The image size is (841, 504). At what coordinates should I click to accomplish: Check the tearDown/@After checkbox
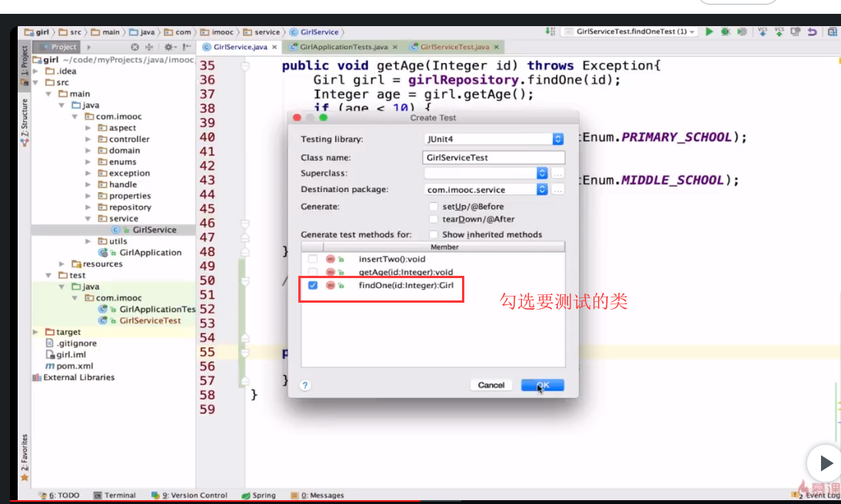point(434,219)
